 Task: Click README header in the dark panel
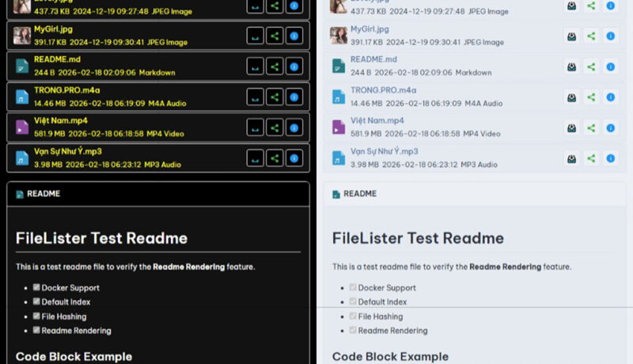(158, 194)
